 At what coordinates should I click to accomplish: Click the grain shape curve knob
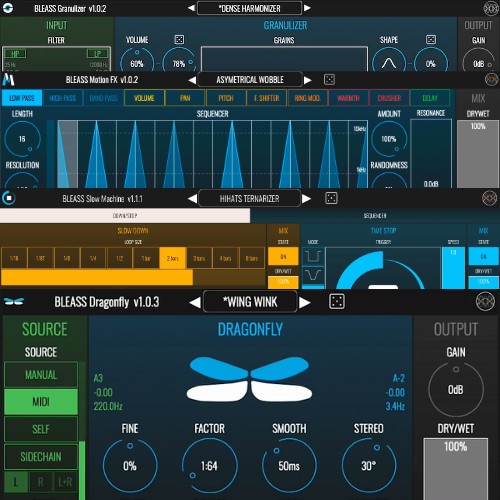(389, 62)
